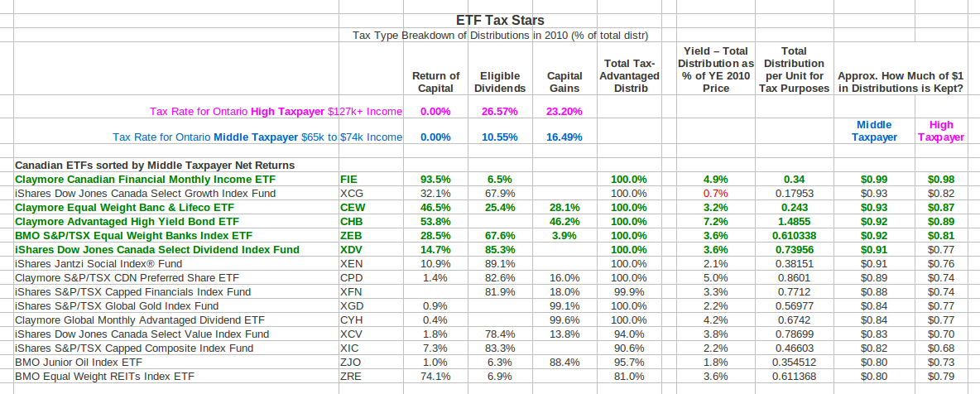Click the 1.4855 distribution per unit cell
Viewport: 980px width, 394px height.
[794, 221]
